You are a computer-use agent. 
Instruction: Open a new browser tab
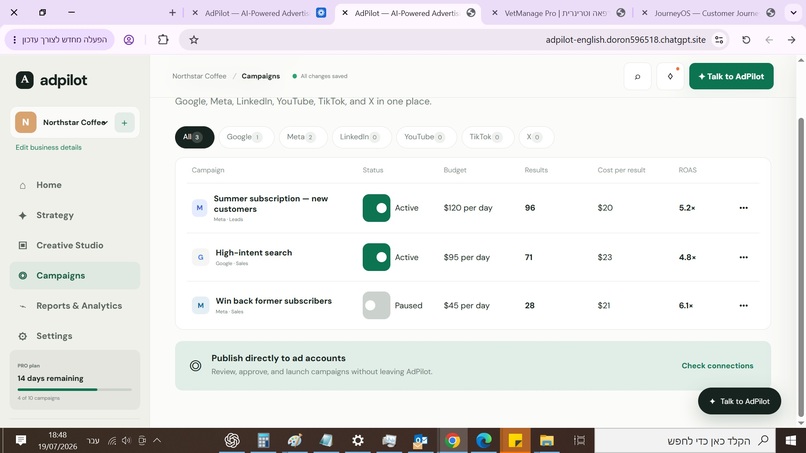172,13
